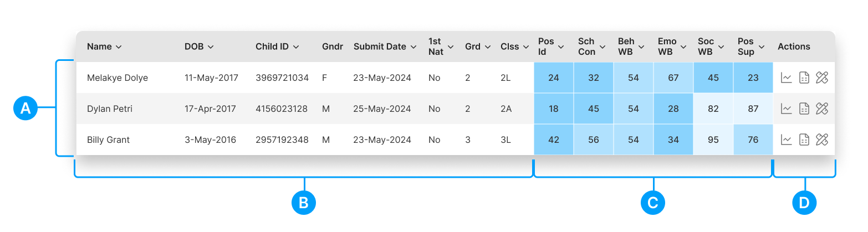Screen dimensions: 868x232
Task: Sort by the Name column chevron
Action: (119, 47)
